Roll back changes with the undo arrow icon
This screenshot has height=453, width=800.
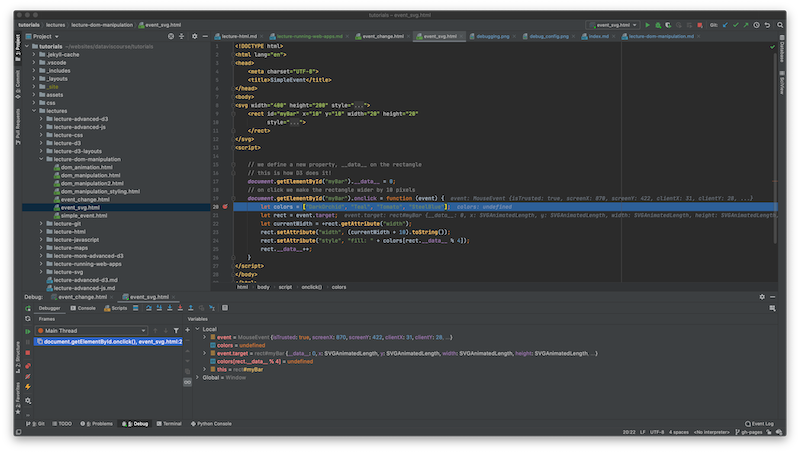(x=767, y=25)
